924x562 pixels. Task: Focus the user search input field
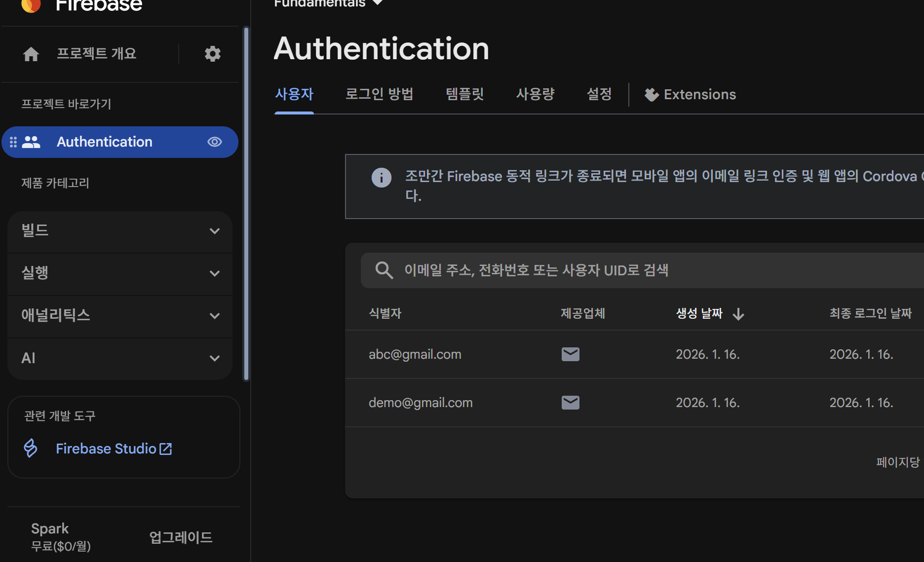point(642,270)
